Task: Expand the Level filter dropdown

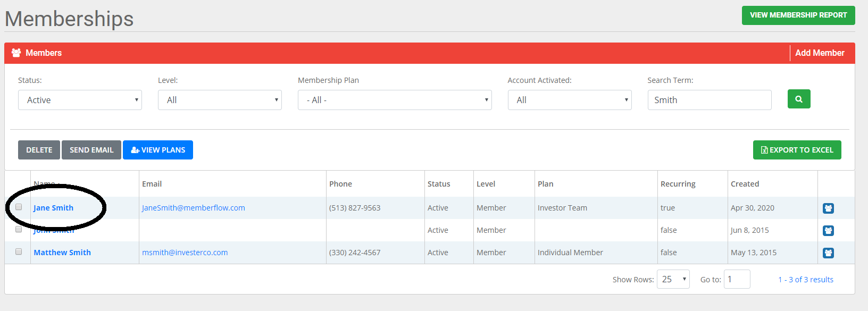Action: [220, 100]
